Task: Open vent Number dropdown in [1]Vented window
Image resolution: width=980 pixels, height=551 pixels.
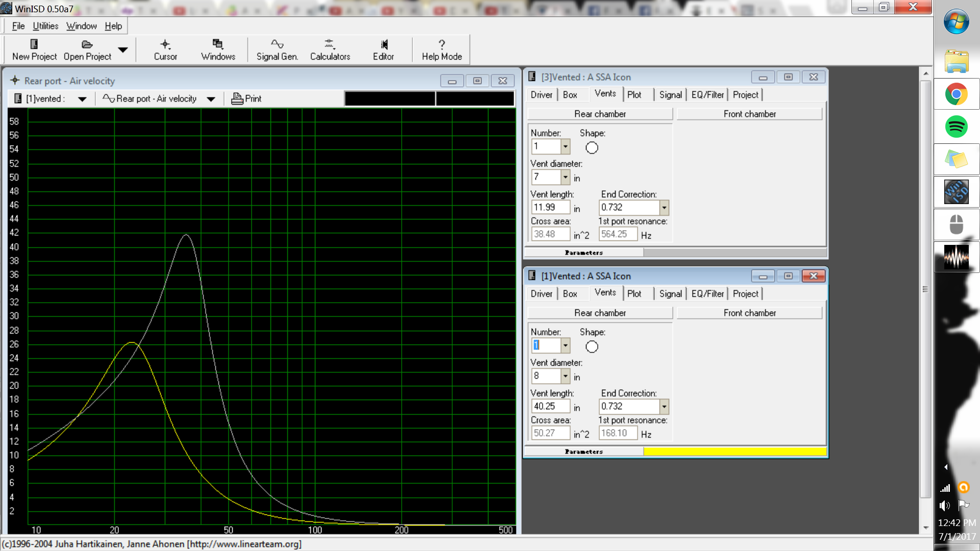Action: pyautogui.click(x=565, y=345)
